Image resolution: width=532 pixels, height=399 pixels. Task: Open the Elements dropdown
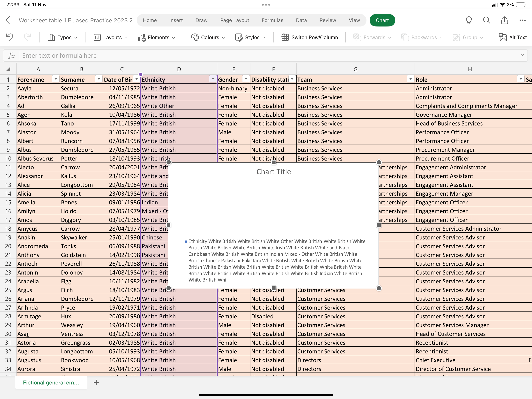(157, 37)
